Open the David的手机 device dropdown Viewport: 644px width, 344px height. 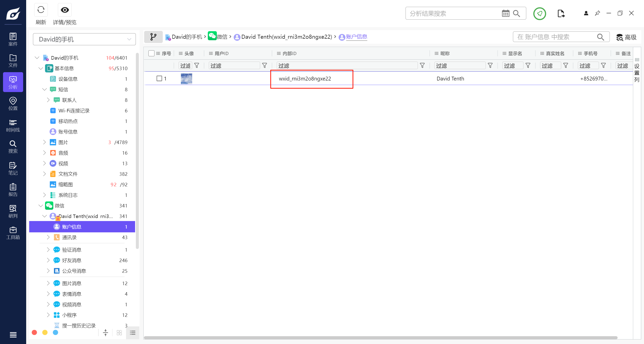[x=84, y=39]
